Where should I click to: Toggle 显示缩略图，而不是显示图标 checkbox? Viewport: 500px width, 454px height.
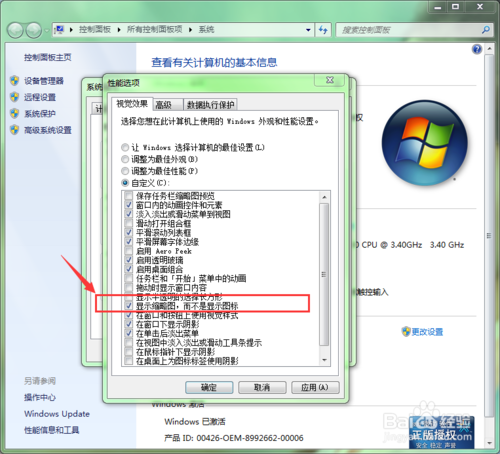[129, 306]
